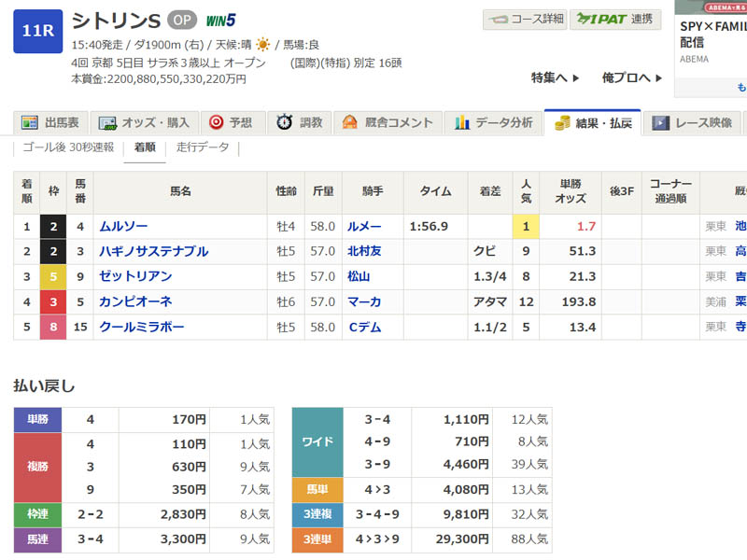The width and height of the screenshot is (747, 560).
Task: Switch to the 走行データ sub-tab
Action: tap(203, 147)
